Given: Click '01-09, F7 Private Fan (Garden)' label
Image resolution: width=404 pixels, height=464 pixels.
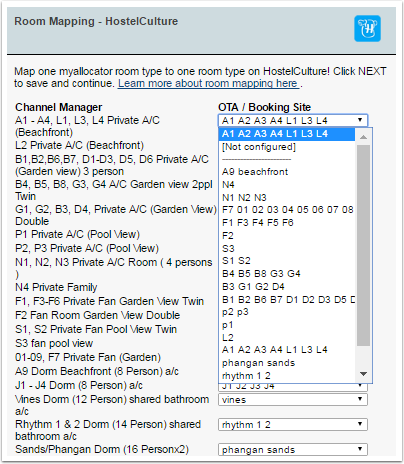Looking at the screenshot, I should click(x=88, y=357).
